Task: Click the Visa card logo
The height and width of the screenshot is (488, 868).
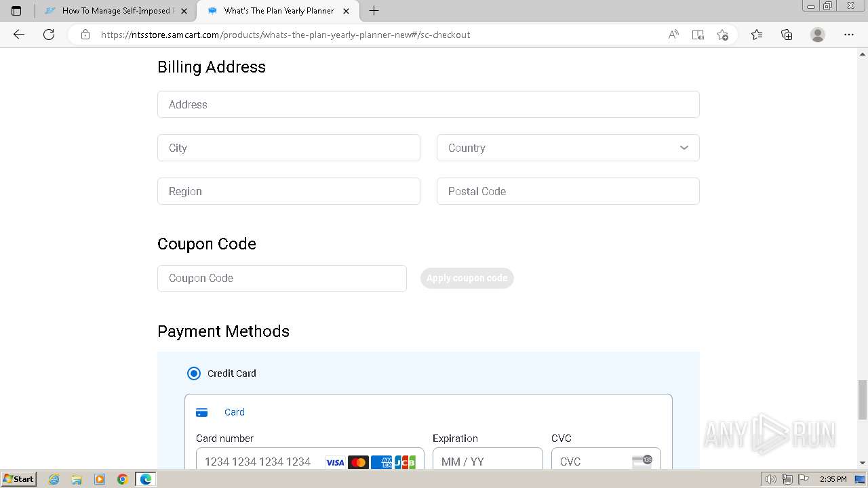Action: point(335,462)
